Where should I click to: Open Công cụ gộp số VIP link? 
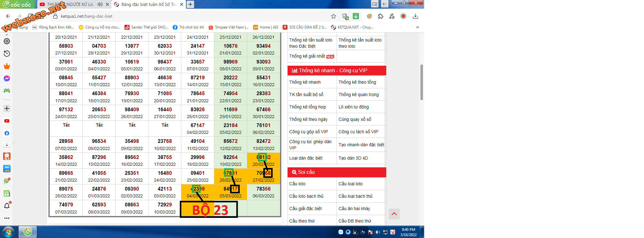pyautogui.click(x=309, y=132)
